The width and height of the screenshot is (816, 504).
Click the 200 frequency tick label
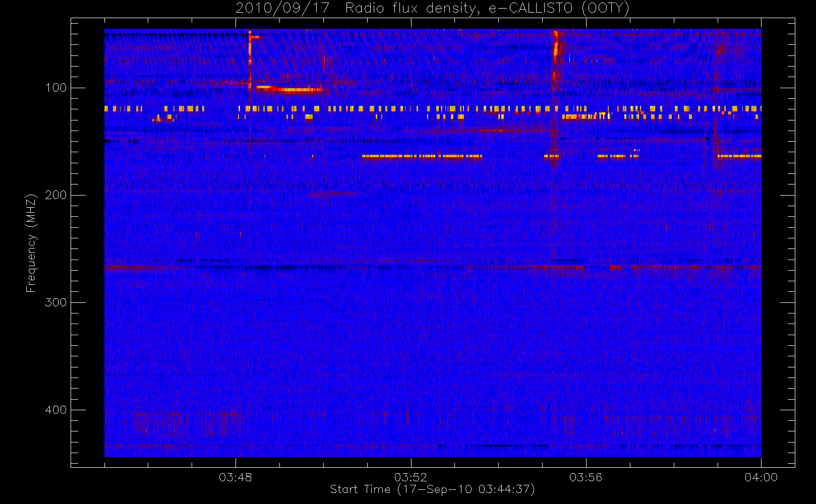pyautogui.click(x=56, y=195)
